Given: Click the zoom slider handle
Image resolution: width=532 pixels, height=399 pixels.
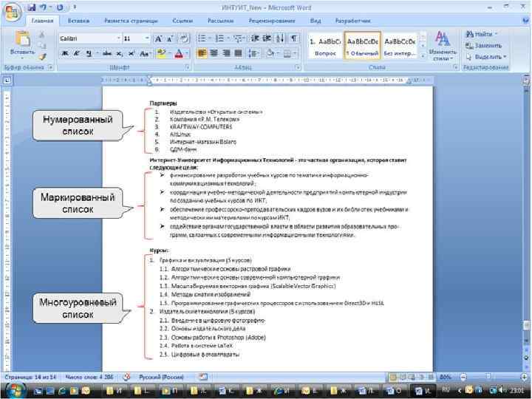Looking at the screenshot, I should point(488,377).
